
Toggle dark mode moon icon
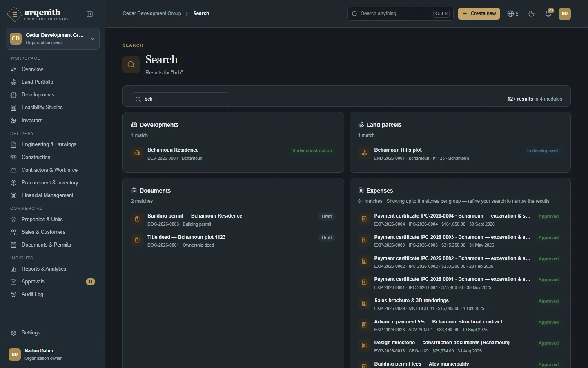point(531,14)
